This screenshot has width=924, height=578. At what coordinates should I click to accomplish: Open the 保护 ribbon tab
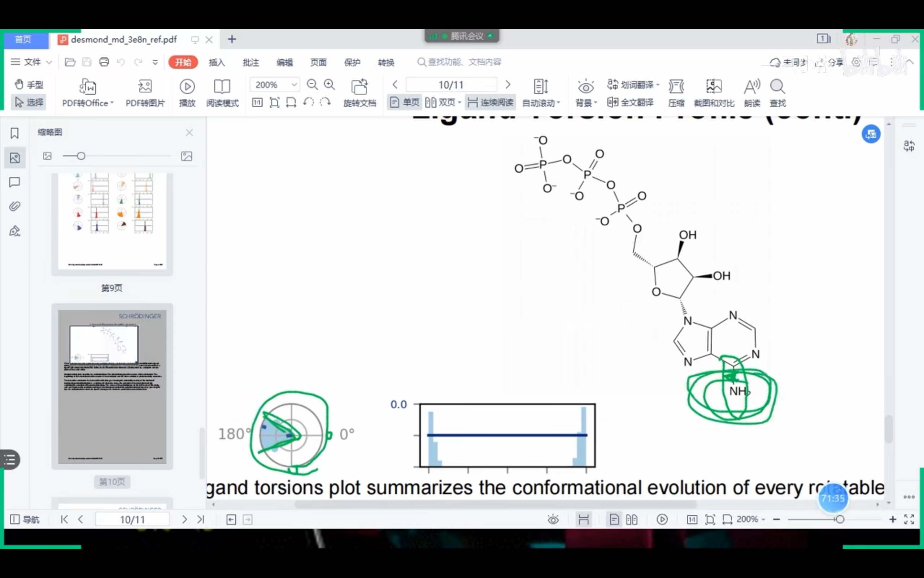click(352, 62)
